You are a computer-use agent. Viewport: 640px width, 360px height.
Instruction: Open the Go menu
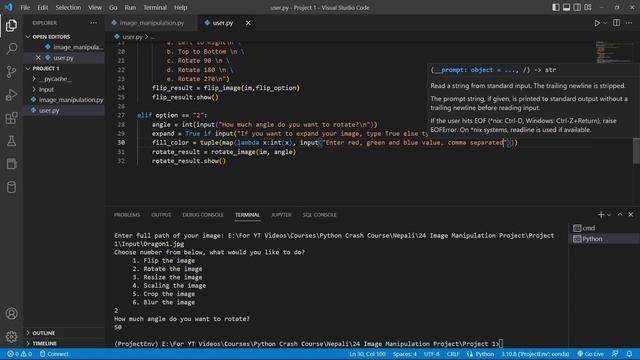113,7
